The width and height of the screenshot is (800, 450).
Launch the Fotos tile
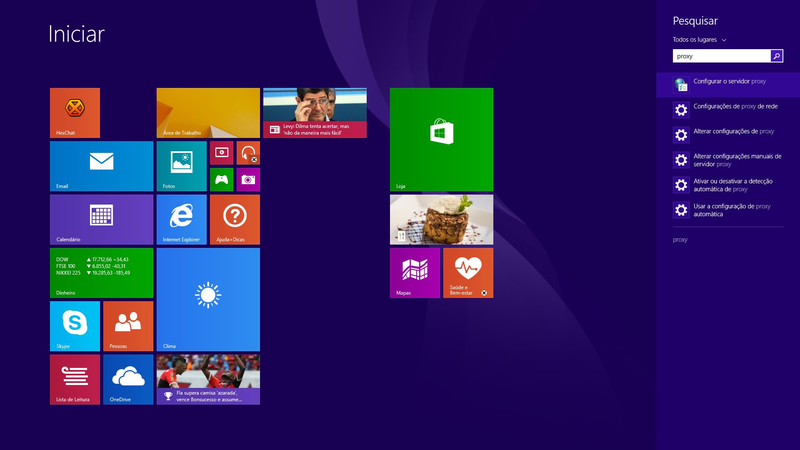point(182,166)
